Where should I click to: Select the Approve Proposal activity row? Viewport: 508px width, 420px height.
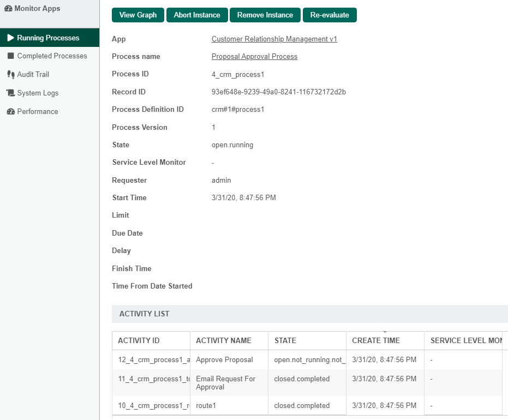click(224, 360)
